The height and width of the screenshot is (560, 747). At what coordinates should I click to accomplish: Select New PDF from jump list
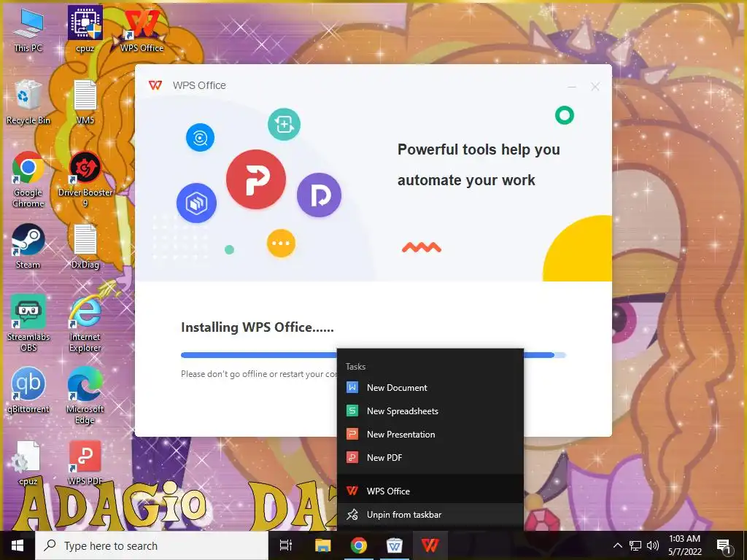pos(430,458)
